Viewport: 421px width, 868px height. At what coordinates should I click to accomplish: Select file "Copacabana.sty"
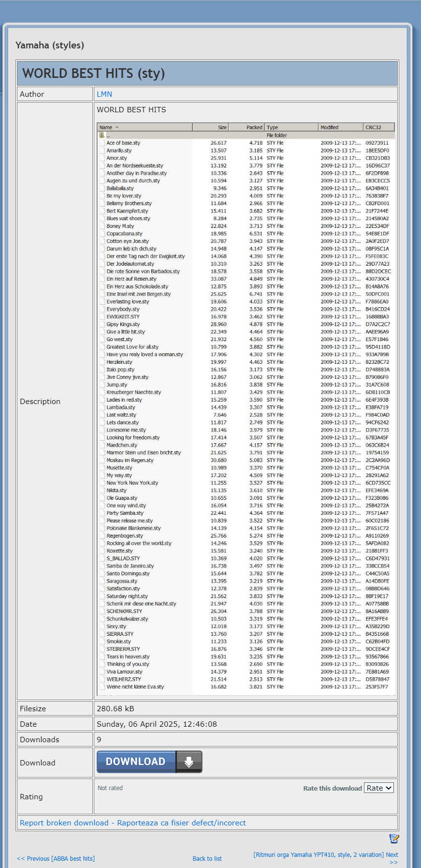pos(124,234)
